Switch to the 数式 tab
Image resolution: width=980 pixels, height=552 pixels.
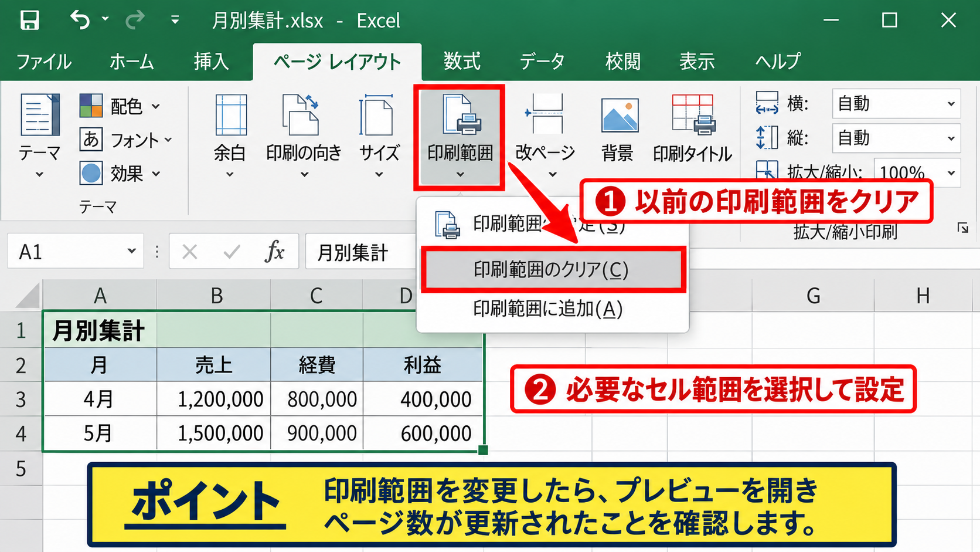click(462, 62)
